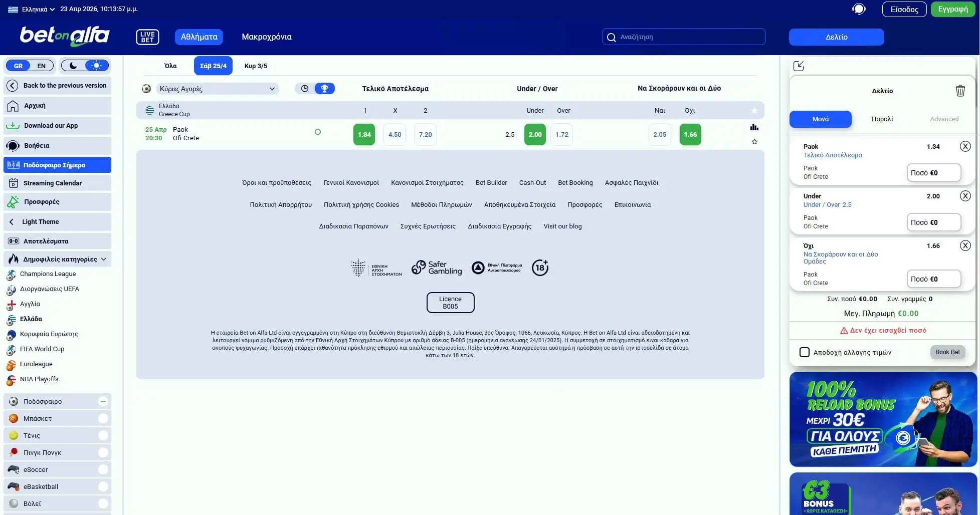Clear betslip with the trash icon
Image resolution: width=980 pixels, height=515 pixels.
click(960, 91)
